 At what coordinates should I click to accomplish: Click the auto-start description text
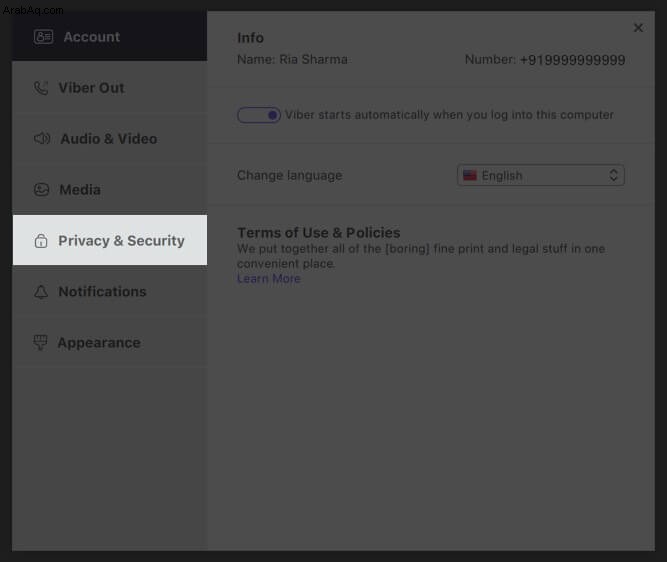tap(449, 115)
